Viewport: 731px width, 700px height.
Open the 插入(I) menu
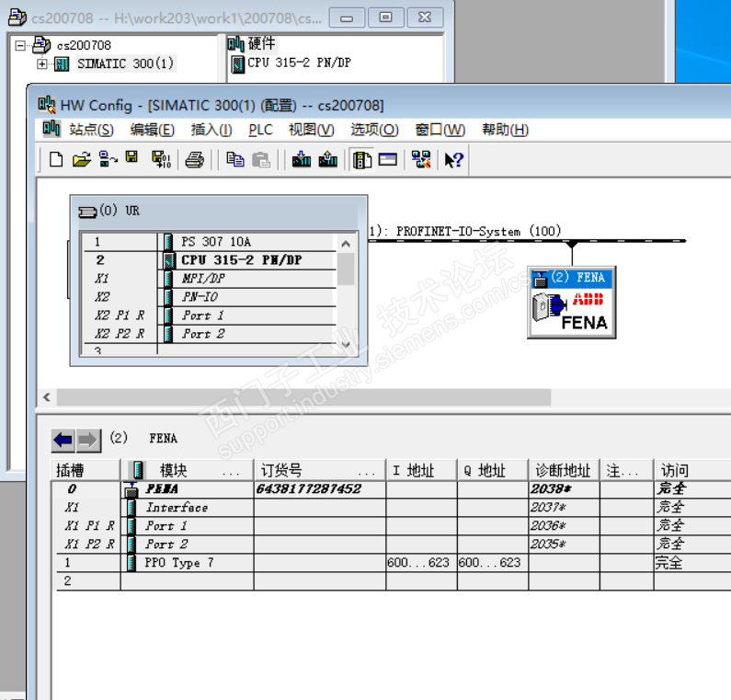[211, 130]
